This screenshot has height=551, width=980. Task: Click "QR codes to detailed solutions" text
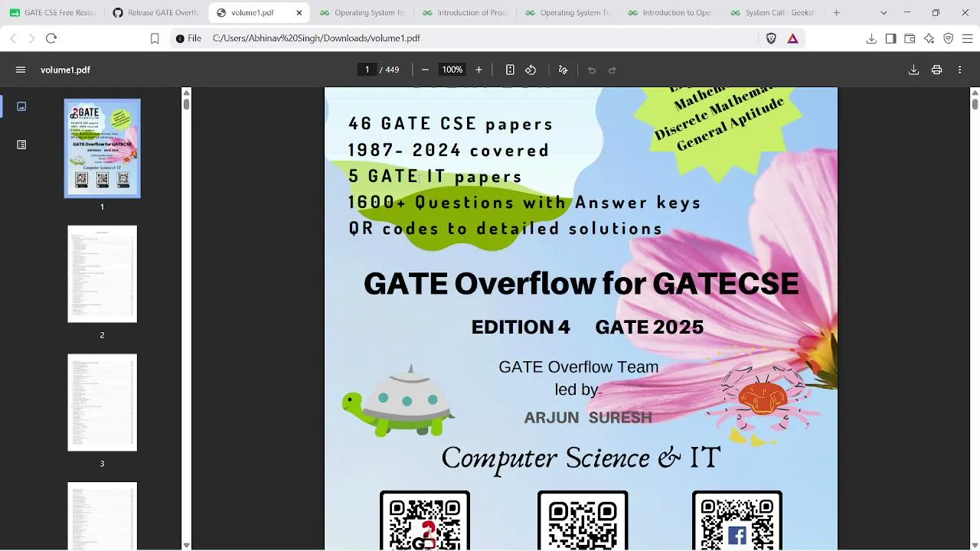pos(505,228)
